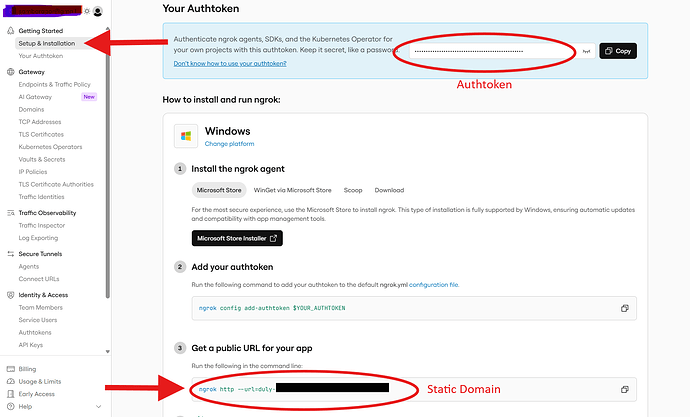Open Team Members page
The height and width of the screenshot is (417, 690).
[x=40, y=307]
